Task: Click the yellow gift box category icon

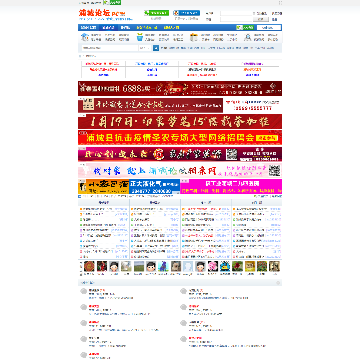Action: point(194,37)
